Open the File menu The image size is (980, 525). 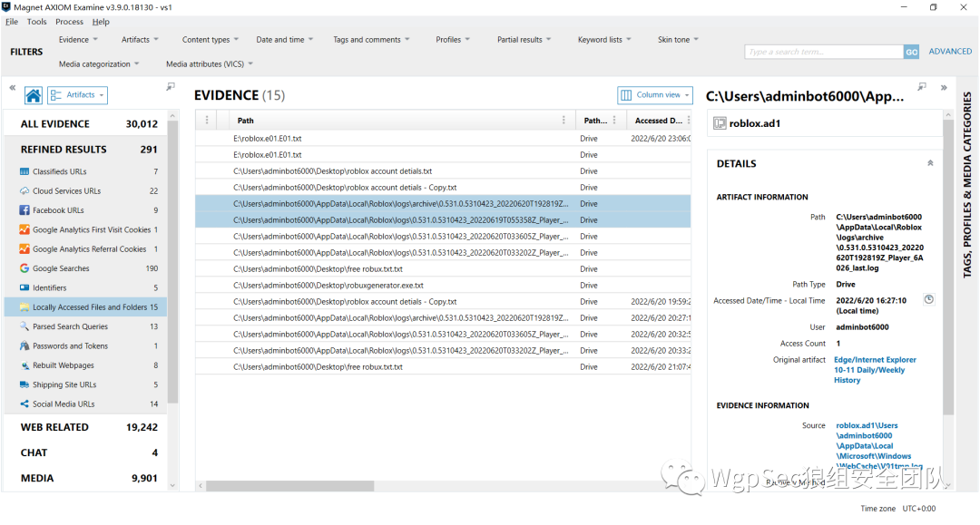pos(12,22)
